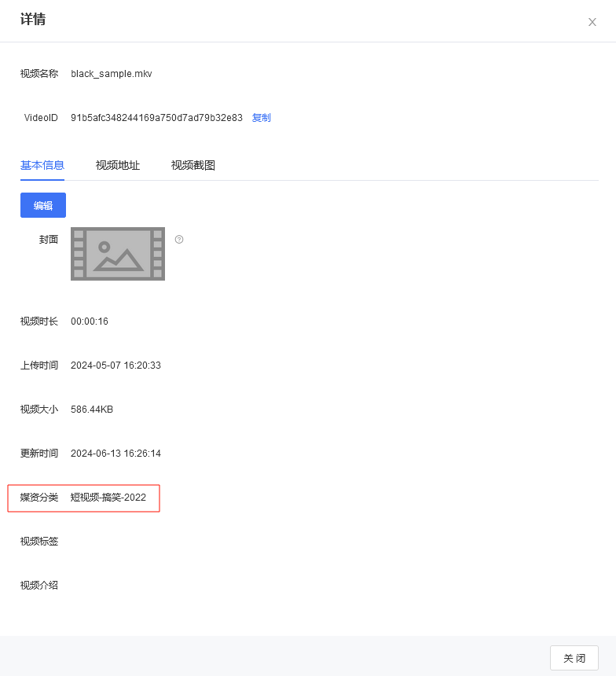Click the 复制 link next to VideoID

(x=261, y=118)
